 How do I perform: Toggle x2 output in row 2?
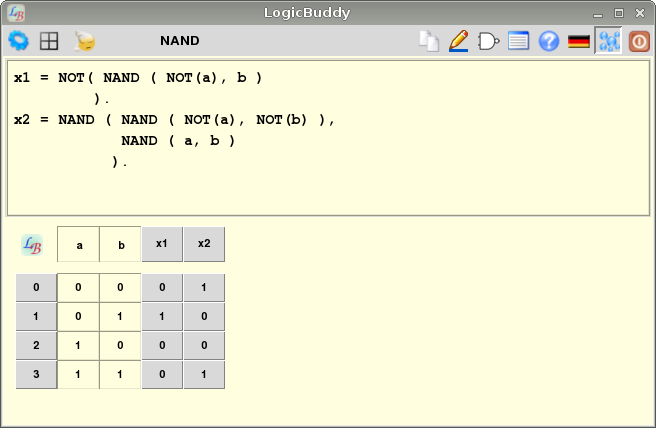[x=204, y=346]
